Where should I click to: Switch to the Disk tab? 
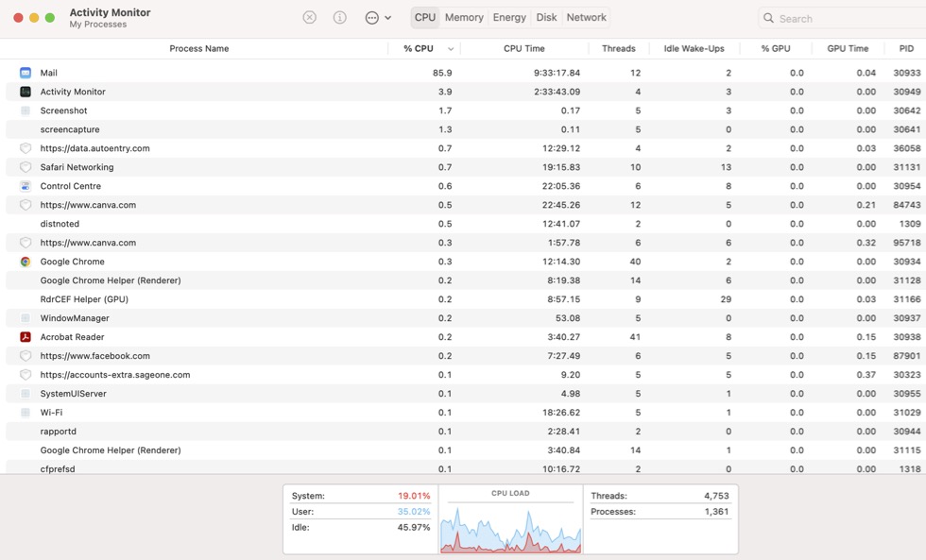pos(546,18)
